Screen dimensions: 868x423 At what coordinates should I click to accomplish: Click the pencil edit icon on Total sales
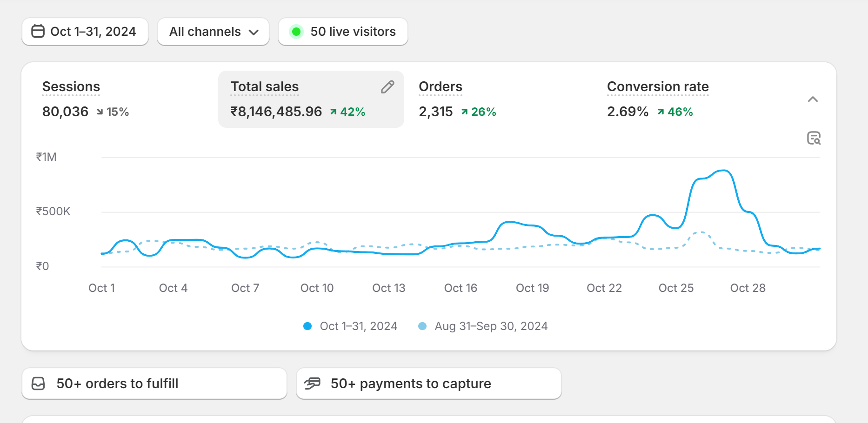point(387,87)
